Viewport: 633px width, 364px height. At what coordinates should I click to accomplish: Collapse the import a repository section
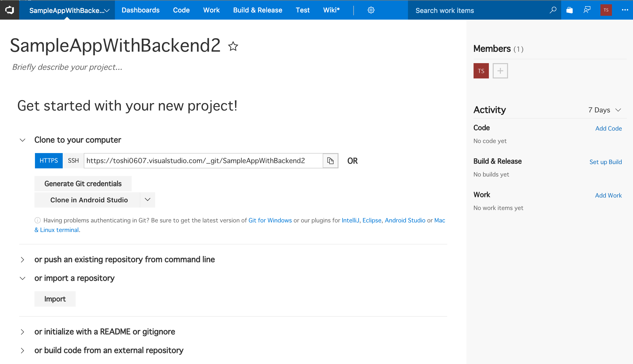tap(23, 278)
